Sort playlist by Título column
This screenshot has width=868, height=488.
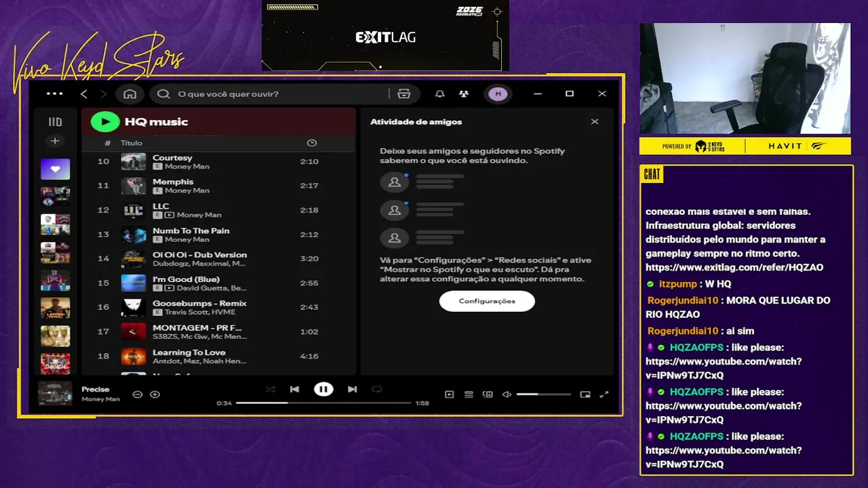pos(132,143)
